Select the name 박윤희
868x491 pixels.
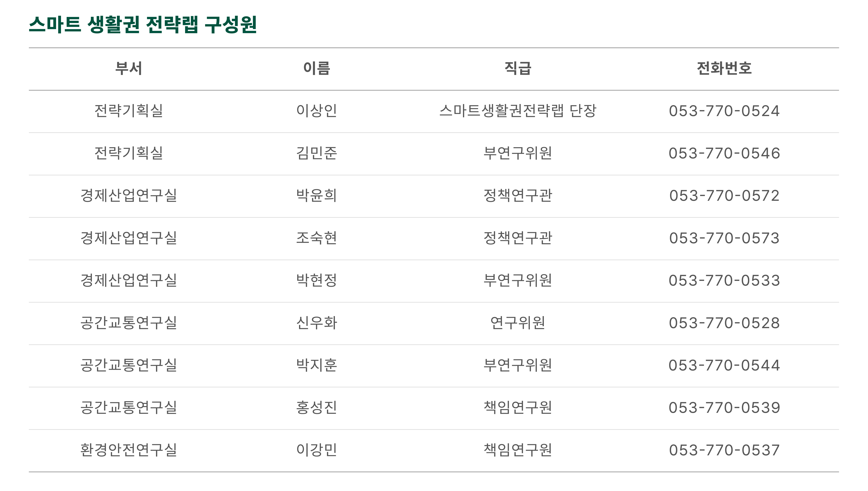317,196
